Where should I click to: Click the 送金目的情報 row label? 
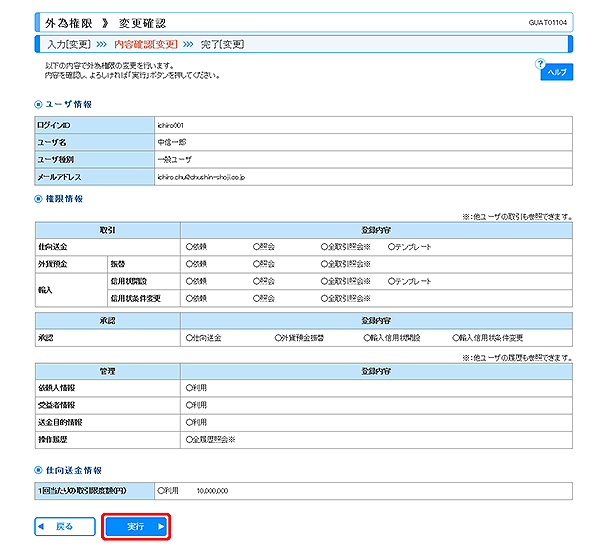pyautogui.click(x=60, y=423)
